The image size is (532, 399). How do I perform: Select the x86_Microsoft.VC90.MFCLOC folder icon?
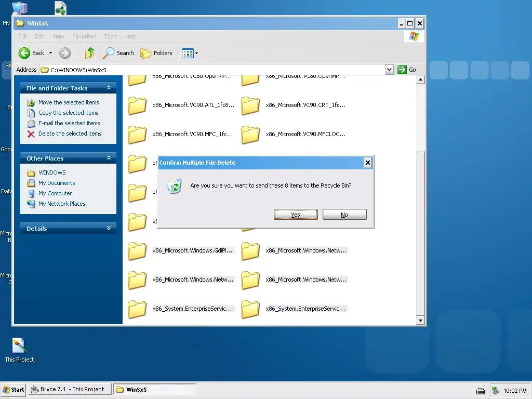(250, 135)
